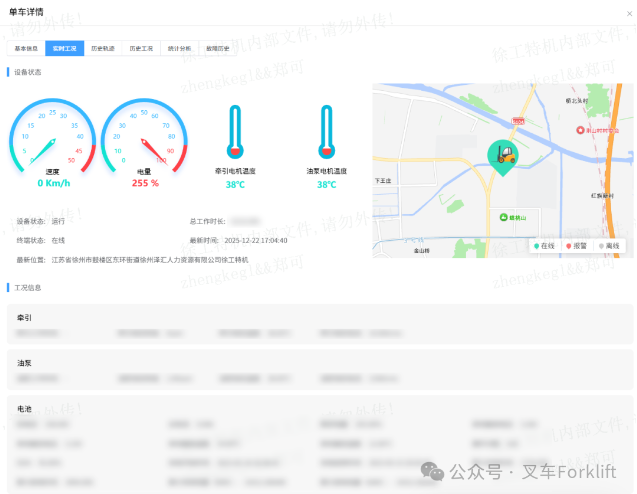Open the 故障历史 tab

pos(217,48)
